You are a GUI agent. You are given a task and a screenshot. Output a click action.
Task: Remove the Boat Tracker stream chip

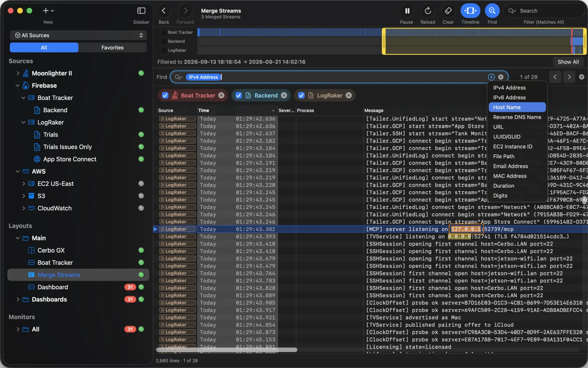click(x=221, y=95)
